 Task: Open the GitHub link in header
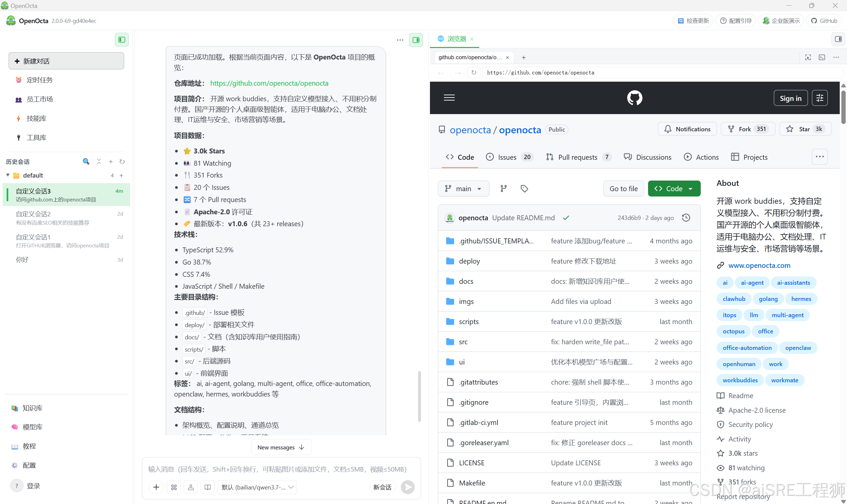(x=824, y=21)
